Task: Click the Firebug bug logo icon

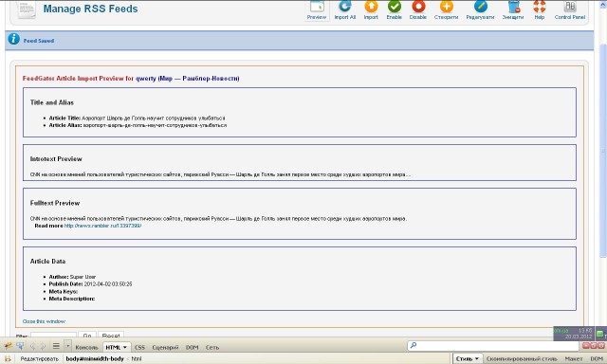Action: (x=8, y=346)
